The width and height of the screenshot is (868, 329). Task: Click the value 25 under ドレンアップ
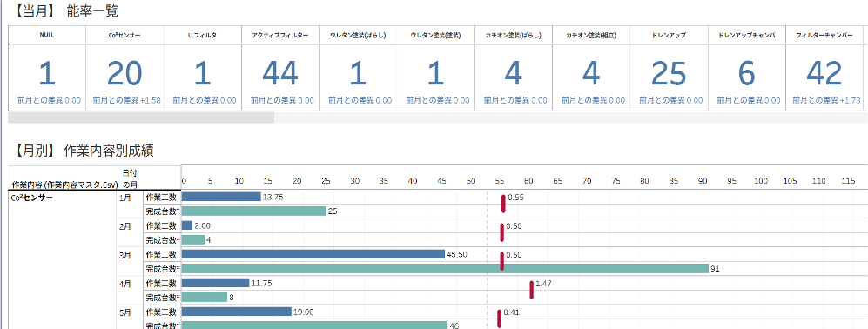(x=669, y=73)
